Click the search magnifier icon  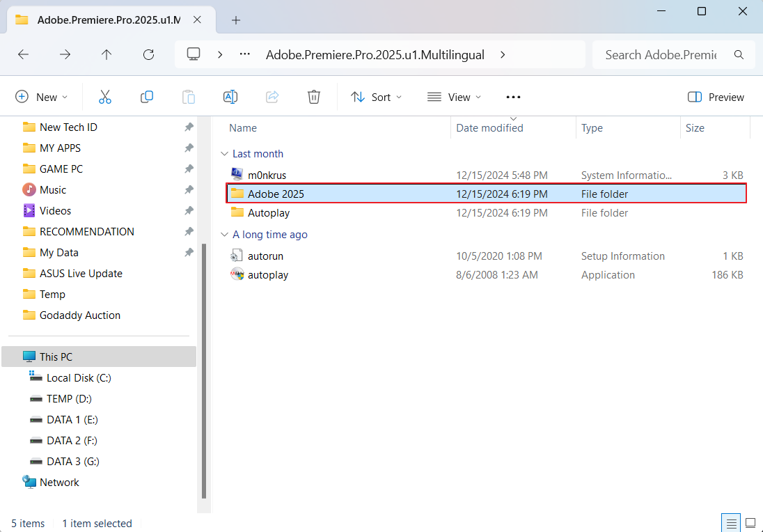click(739, 54)
